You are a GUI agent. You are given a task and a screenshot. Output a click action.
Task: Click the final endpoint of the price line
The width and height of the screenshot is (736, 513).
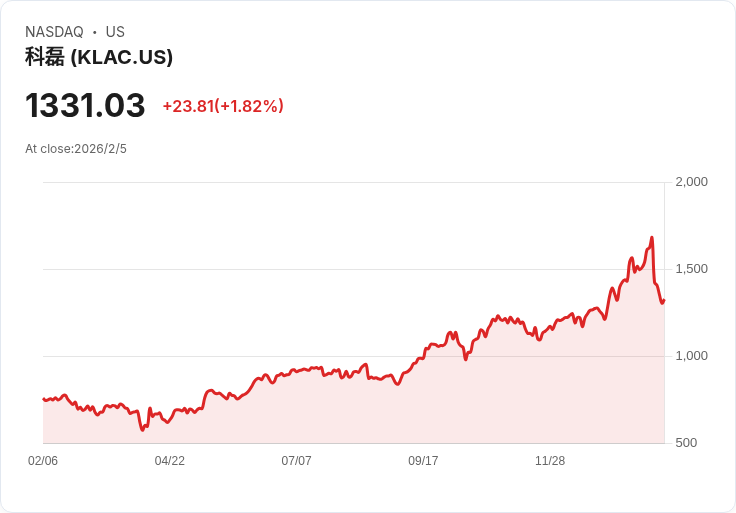coord(664,300)
